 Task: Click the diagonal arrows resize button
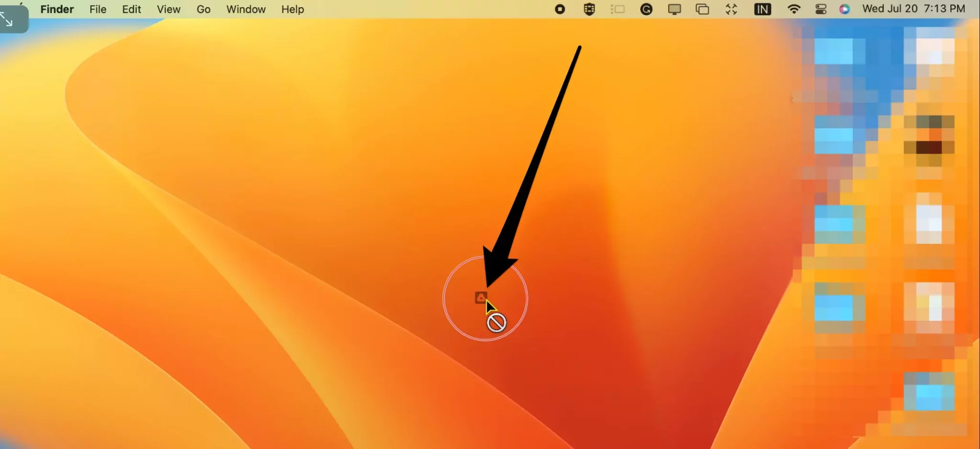point(7,20)
